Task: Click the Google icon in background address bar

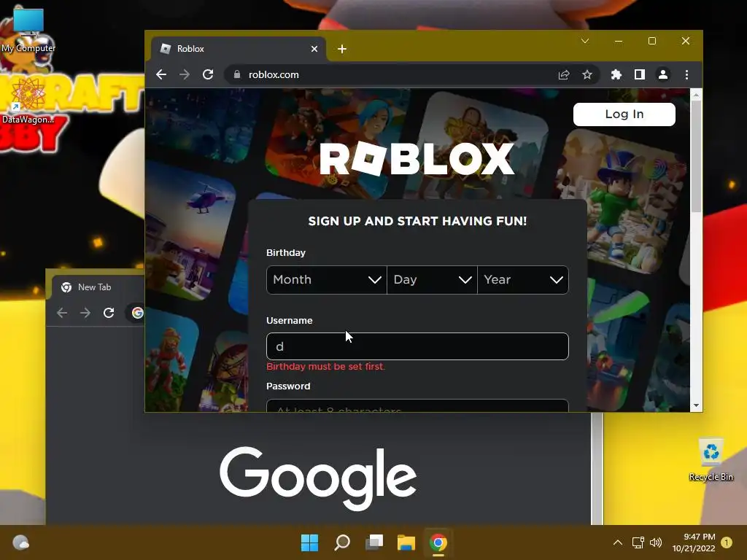Action: 138,313
